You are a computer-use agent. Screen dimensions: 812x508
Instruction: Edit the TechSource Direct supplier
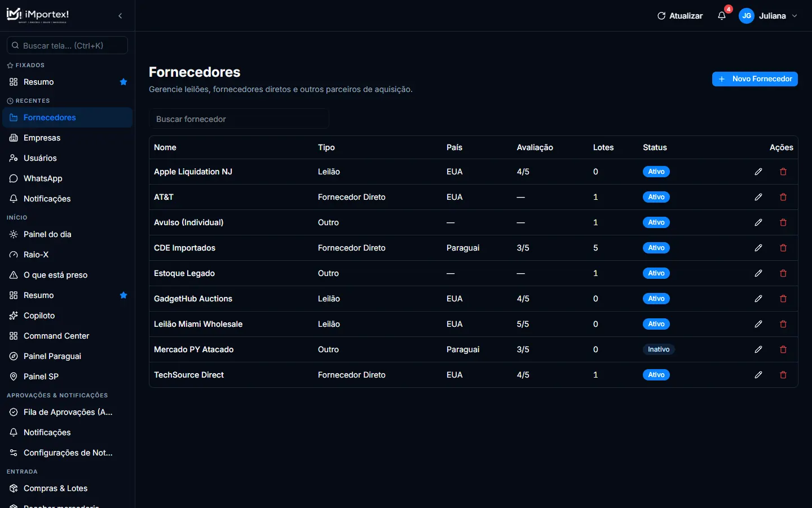click(758, 375)
